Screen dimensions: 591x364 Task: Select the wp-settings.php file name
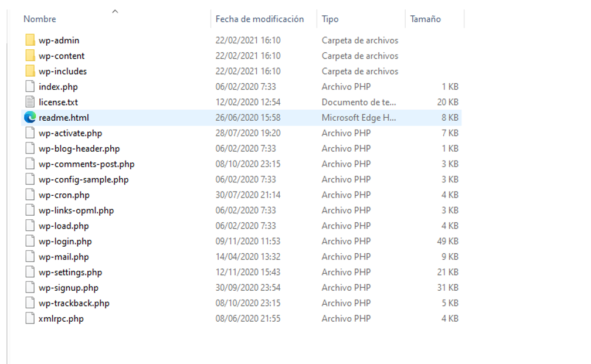point(70,272)
